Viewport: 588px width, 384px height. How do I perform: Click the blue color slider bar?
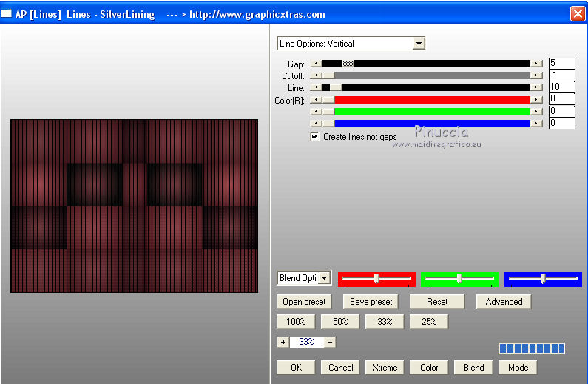coord(426,124)
